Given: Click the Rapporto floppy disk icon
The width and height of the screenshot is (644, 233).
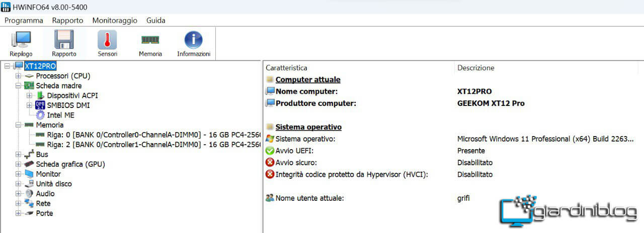Looking at the screenshot, I should (x=64, y=44).
